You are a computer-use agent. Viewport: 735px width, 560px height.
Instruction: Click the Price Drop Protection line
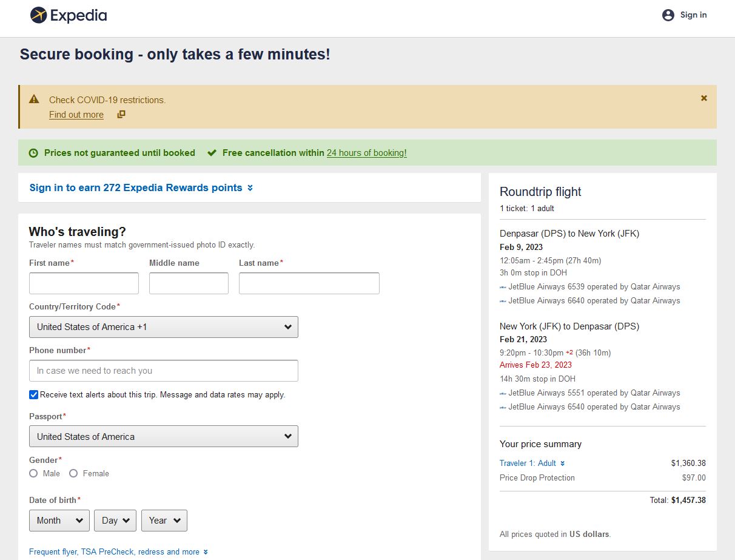(603, 478)
